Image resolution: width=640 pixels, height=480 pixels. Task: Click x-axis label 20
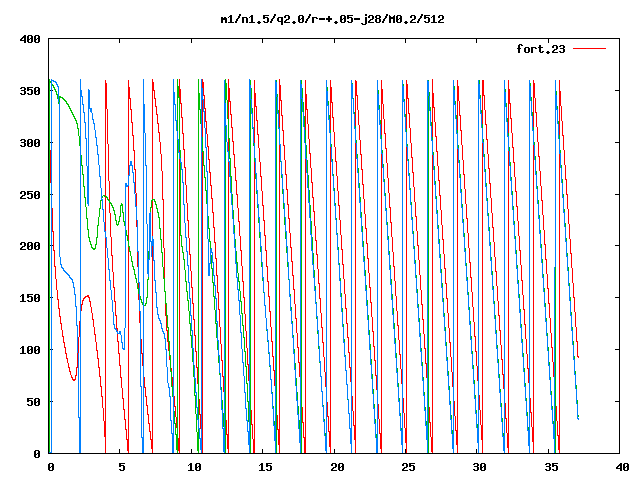pos(338,467)
